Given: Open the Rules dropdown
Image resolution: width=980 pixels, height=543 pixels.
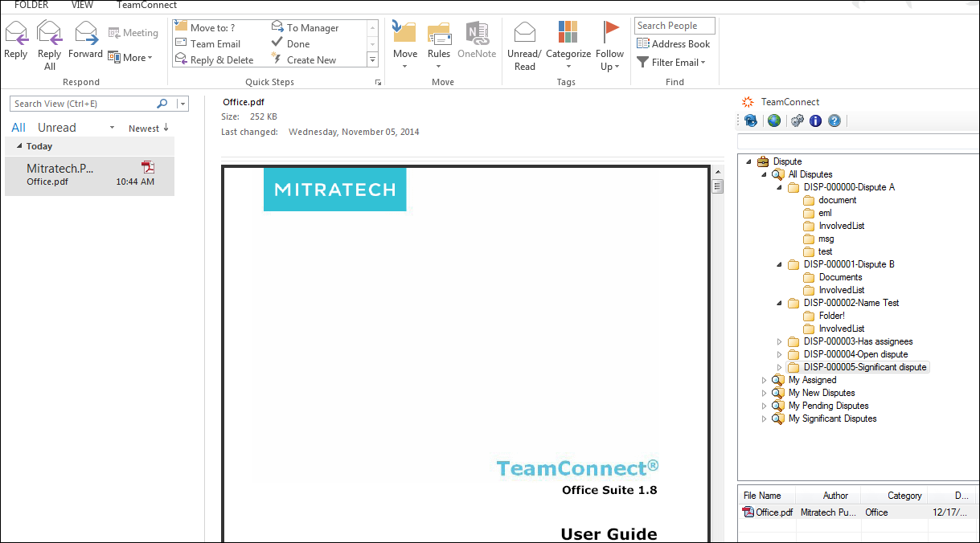Looking at the screenshot, I should 439,47.
